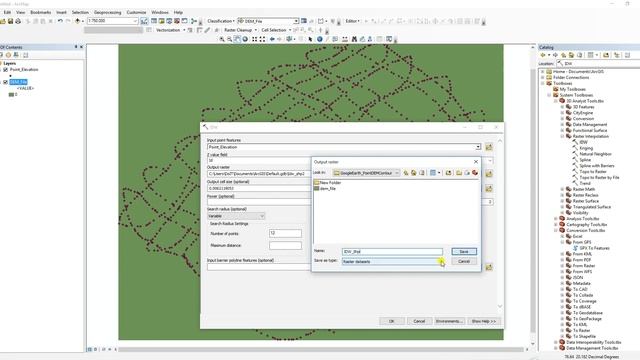The height and width of the screenshot is (360, 640).
Task: Open the Windows menu
Action: [160, 12]
